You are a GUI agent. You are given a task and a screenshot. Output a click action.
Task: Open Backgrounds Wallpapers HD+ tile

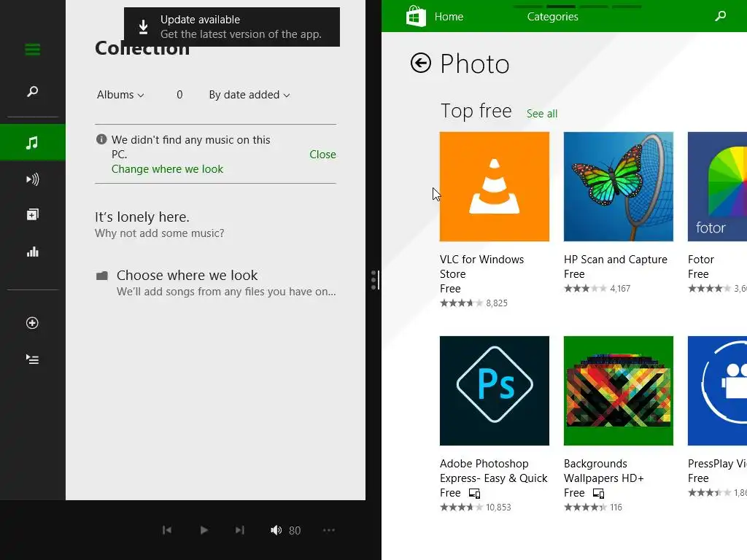click(619, 391)
